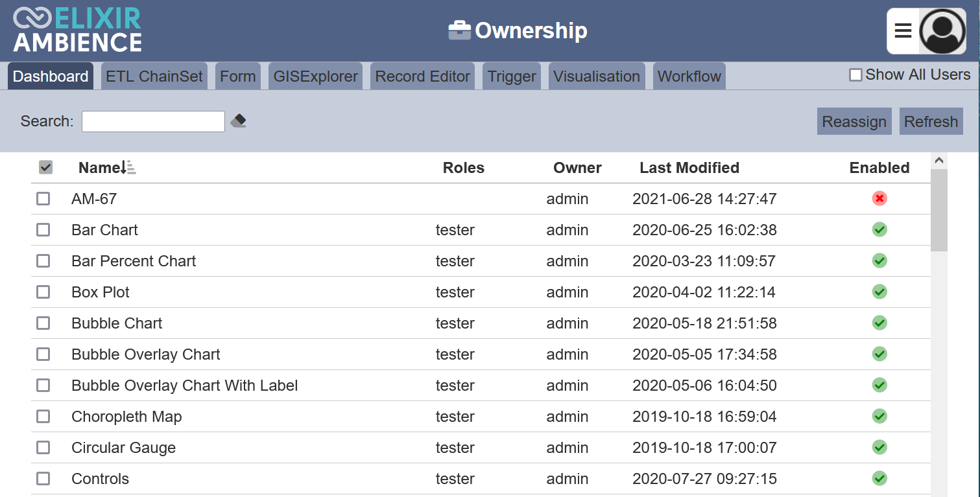Viewport: 980px width, 497px height.
Task: Clear the search field with eraser icon
Action: point(238,121)
